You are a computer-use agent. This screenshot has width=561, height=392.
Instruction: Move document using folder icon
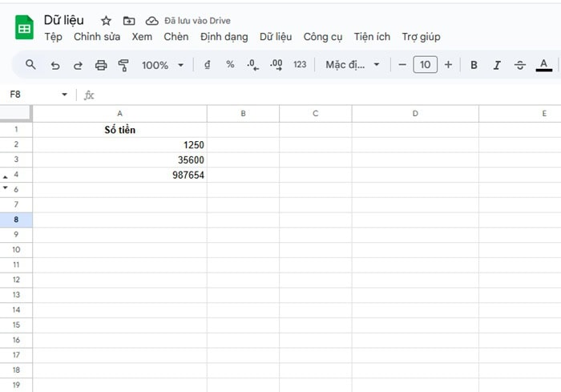(129, 21)
